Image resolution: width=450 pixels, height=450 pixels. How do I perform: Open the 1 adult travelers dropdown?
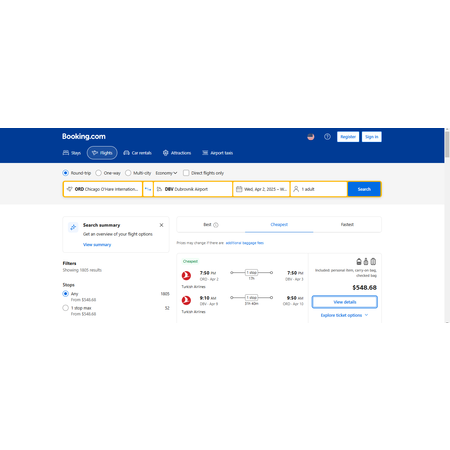(319, 189)
